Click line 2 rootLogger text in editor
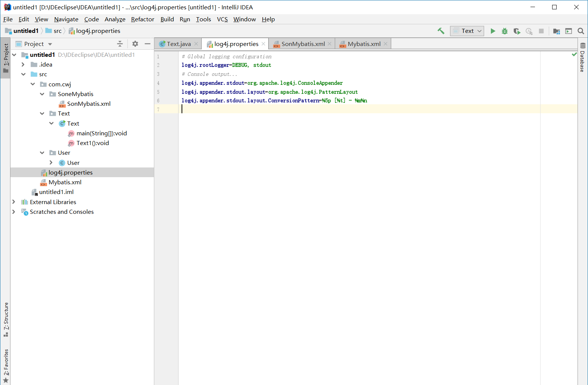Viewport: 588px width, 385px height. [226, 65]
